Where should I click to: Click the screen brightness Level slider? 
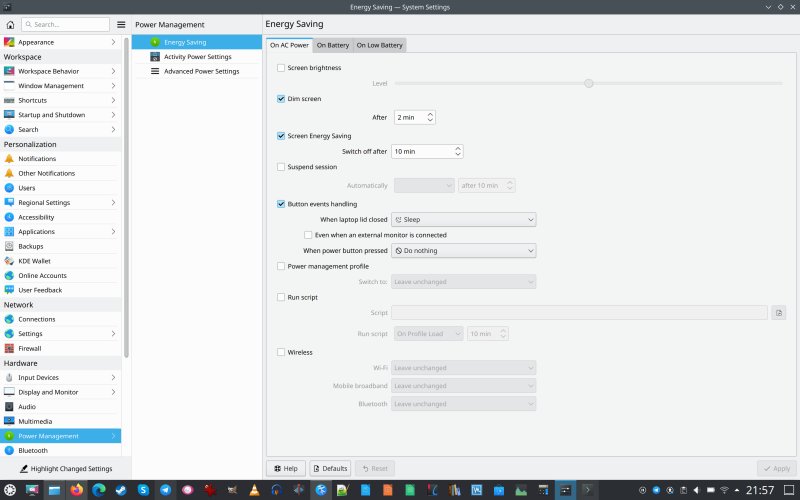click(589, 83)
